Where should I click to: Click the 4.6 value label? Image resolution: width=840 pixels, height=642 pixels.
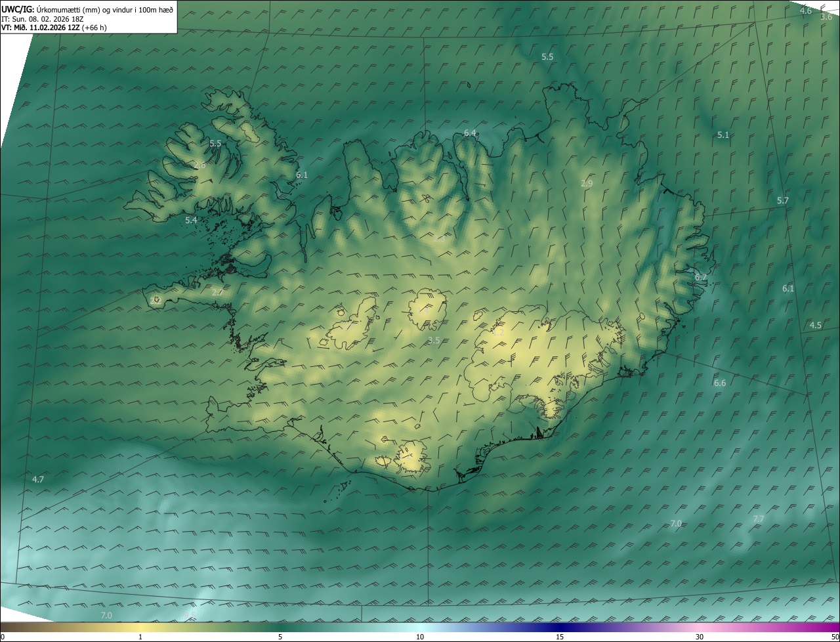(x=805, y=11)
